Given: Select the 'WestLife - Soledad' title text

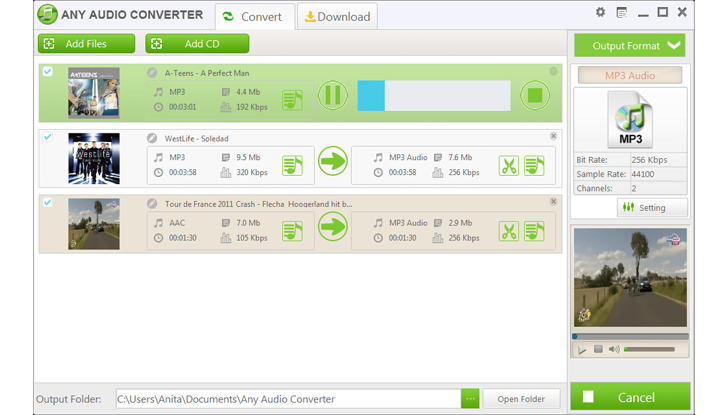Looking at the screenshot, I should click(x=196, y=138).
